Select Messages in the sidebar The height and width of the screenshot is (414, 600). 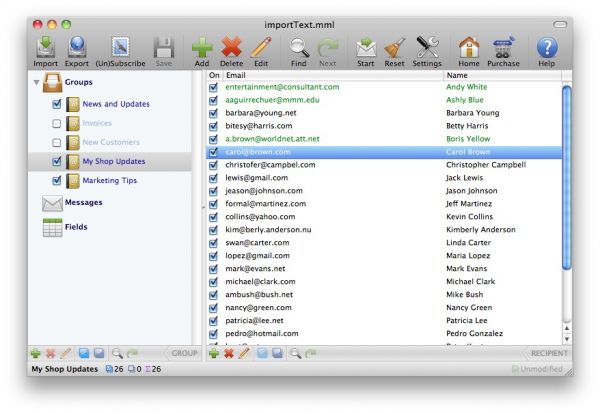[83, 202]
